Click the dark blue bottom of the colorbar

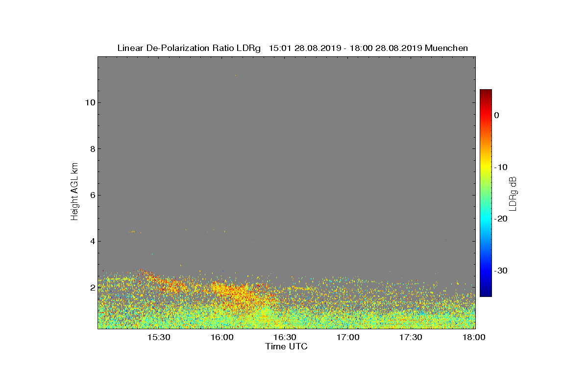tap(486, 293)
